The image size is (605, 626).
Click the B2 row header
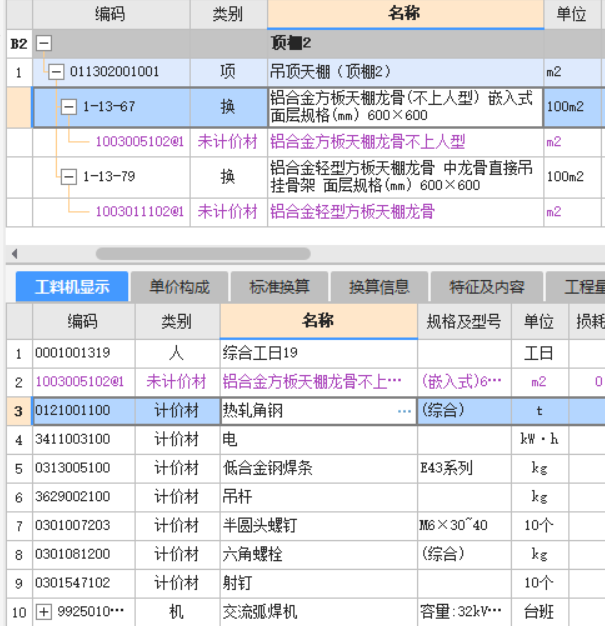tap(19, 43)
